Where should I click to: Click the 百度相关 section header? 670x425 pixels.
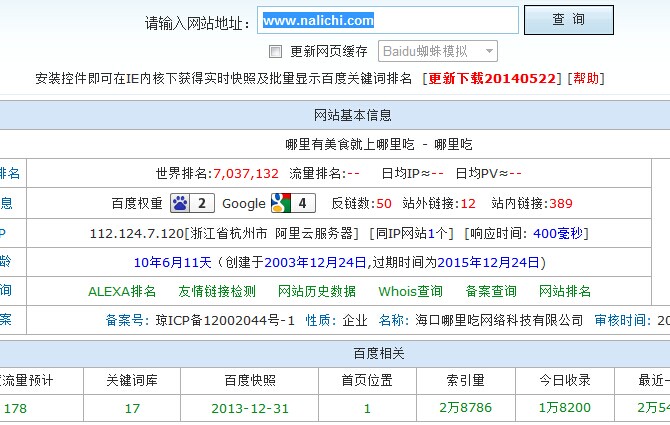pos(379,353)
